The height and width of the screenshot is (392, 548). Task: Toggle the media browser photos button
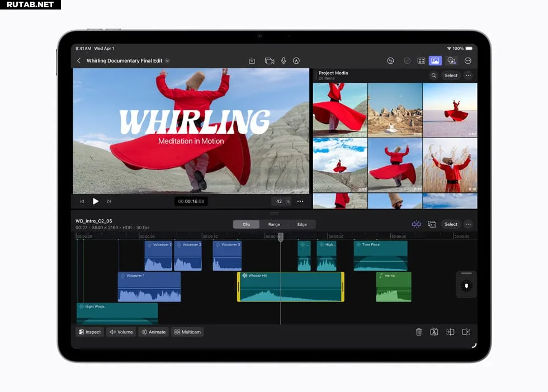click(x=435, y=61)
